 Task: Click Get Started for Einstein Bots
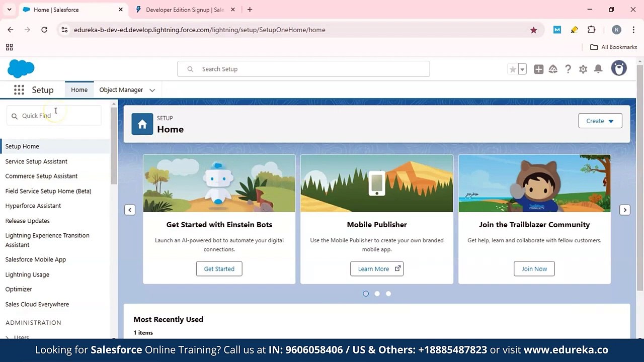[219, 269]
